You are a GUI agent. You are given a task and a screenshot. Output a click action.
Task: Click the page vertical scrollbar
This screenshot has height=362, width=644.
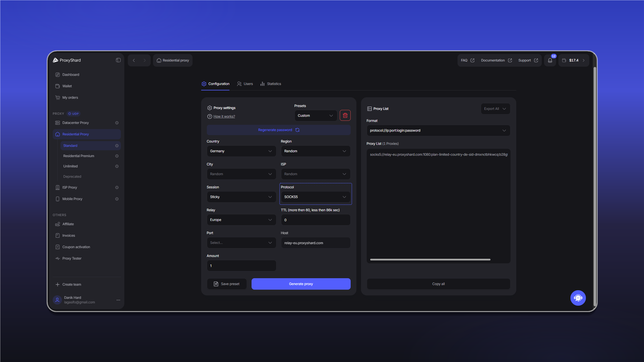coord(595,186)
